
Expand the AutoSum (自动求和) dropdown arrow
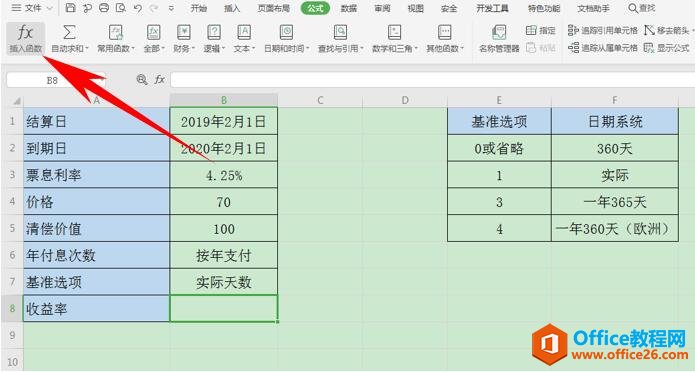click(87, 48)
